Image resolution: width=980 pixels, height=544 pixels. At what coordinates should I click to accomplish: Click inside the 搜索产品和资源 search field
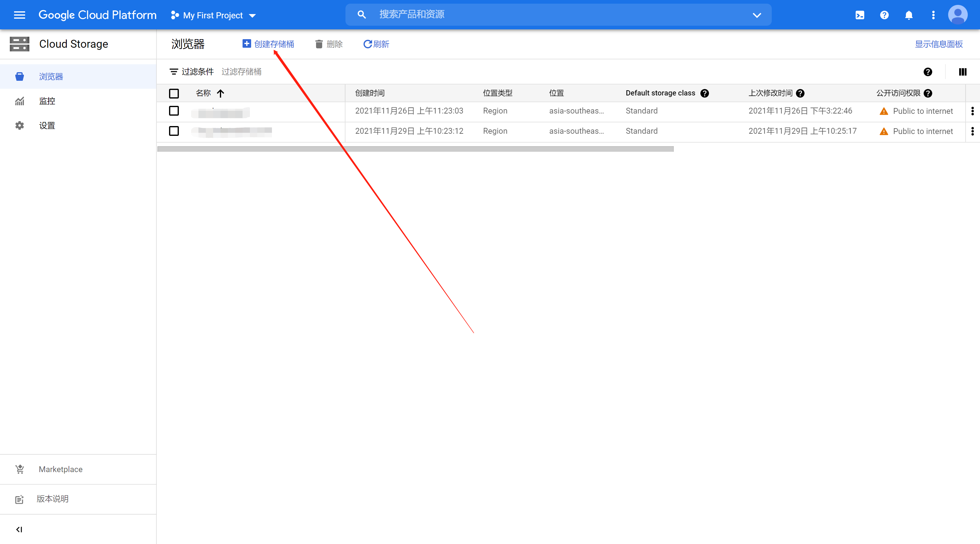coord(495,14)
